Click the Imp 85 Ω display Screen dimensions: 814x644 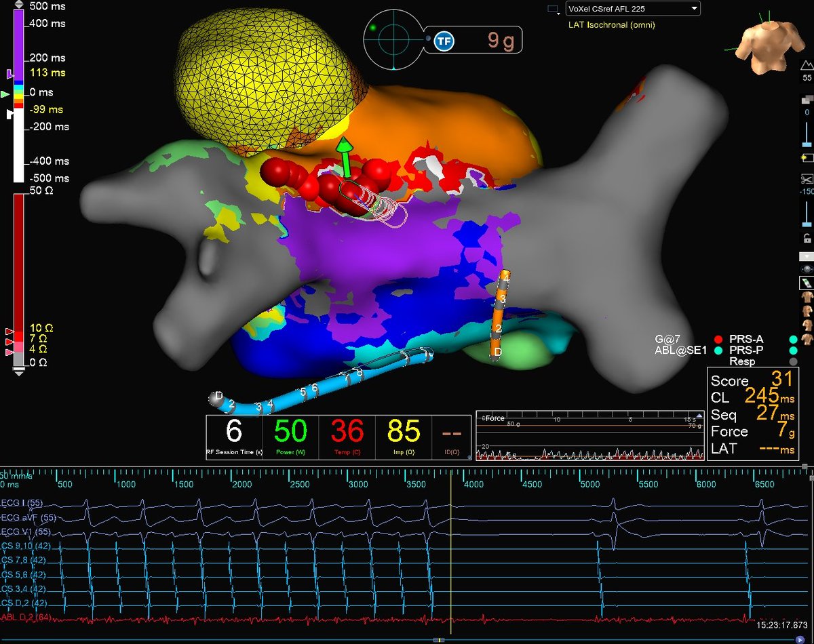[404, 437]
